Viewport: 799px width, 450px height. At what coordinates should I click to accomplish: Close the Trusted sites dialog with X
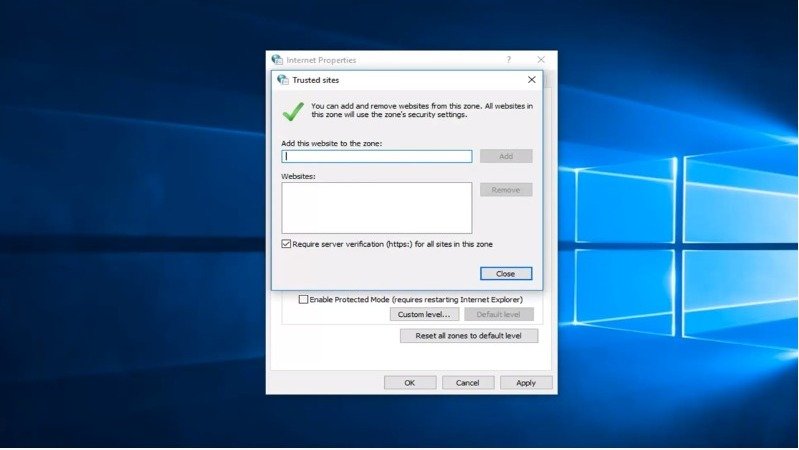(531, 80)
